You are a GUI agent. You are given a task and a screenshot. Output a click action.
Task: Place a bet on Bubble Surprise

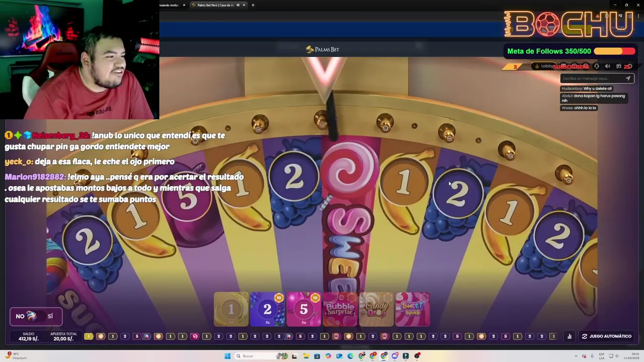click(x=340, y=309)
